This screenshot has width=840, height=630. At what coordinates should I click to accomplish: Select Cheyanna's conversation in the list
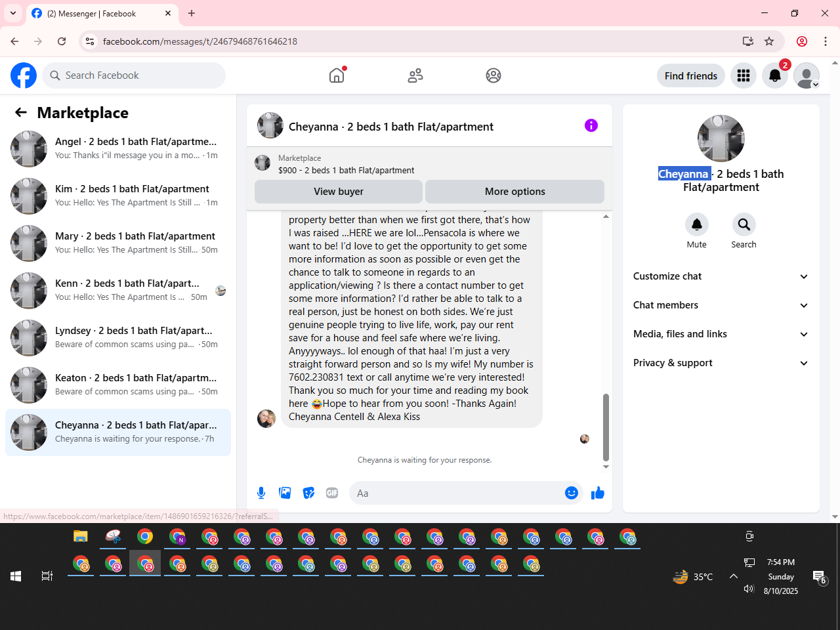coord(118,432)
